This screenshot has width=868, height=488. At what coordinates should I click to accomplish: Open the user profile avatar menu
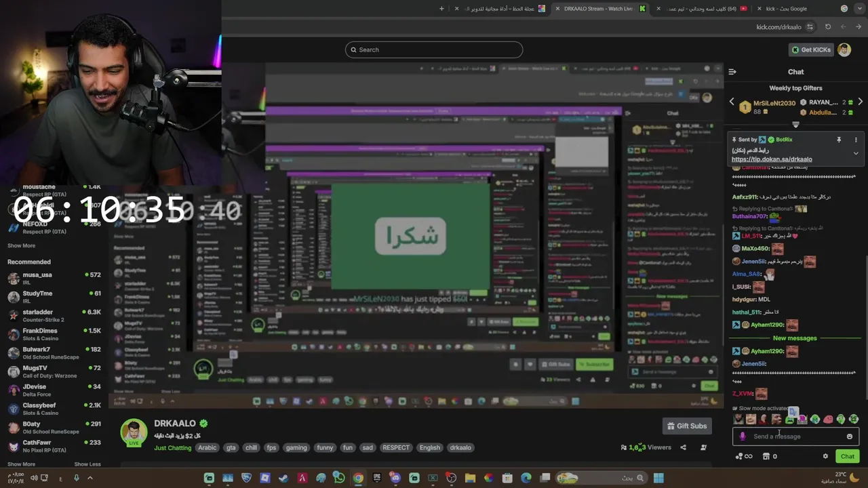[844, 49]
